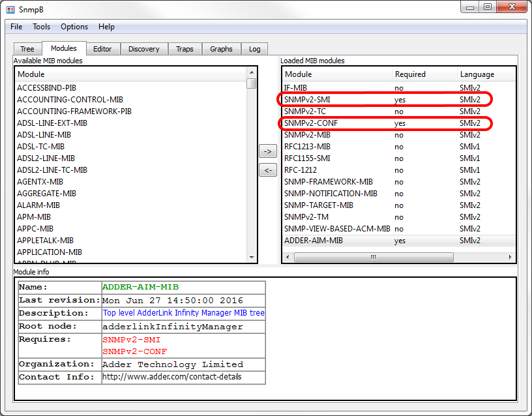Select SNMPv2-MIB loaded module
This screenshot has width=532, height=416.
(399, 135)
